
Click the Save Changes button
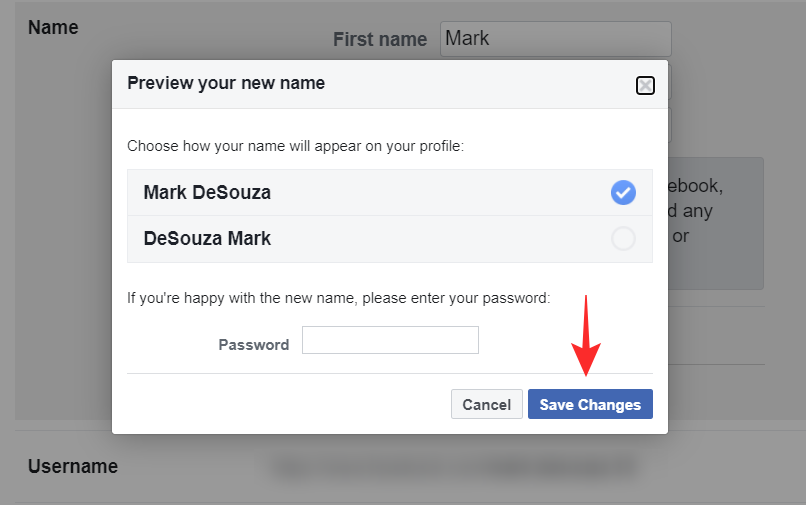[x=590, y=404]
